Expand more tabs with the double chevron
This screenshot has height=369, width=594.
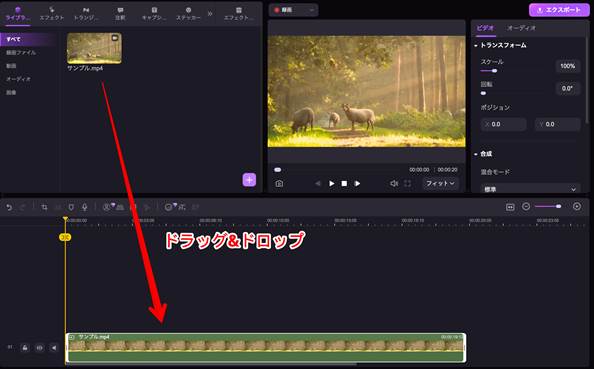tap(210, 14)
